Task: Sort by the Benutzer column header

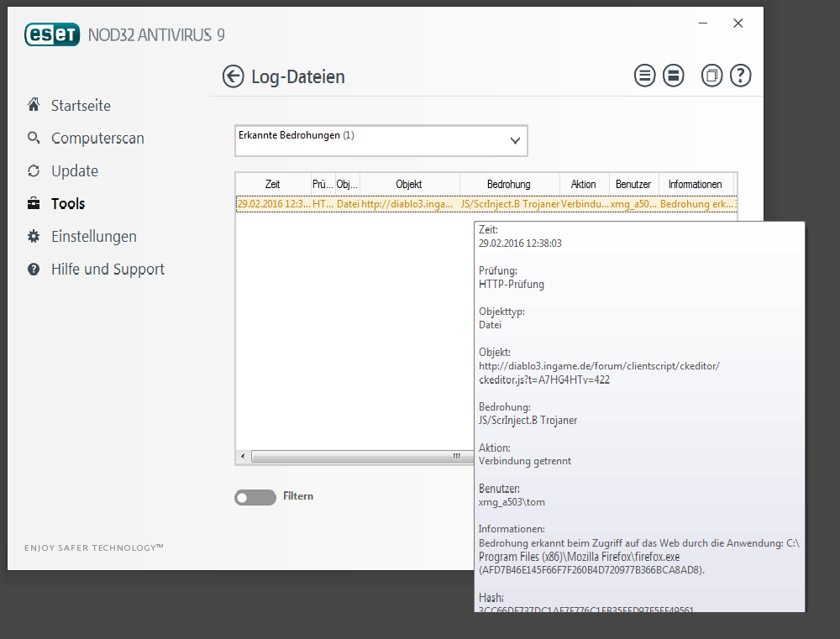Action: pyautogui.click(x=633, y=184)
